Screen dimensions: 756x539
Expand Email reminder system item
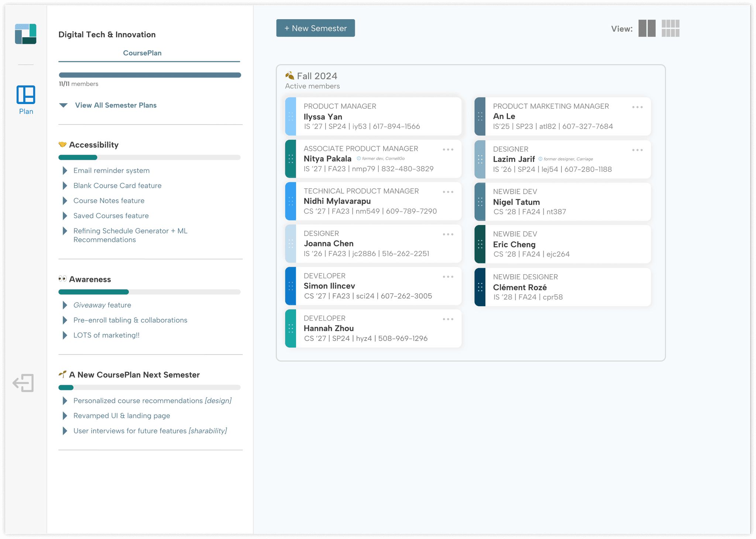point(65,170)
